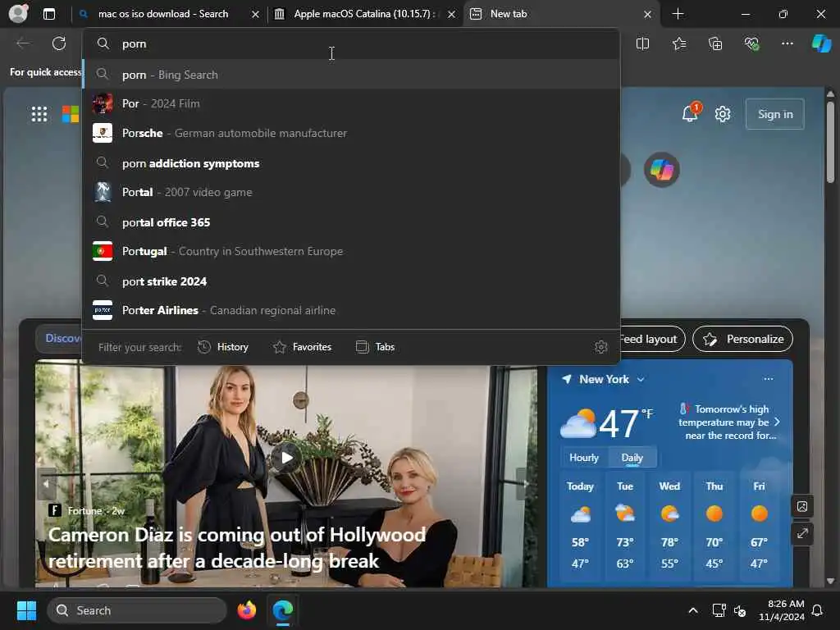840x630 pixels.
Task: Open the Personalize button
Action: pos(742,339)
